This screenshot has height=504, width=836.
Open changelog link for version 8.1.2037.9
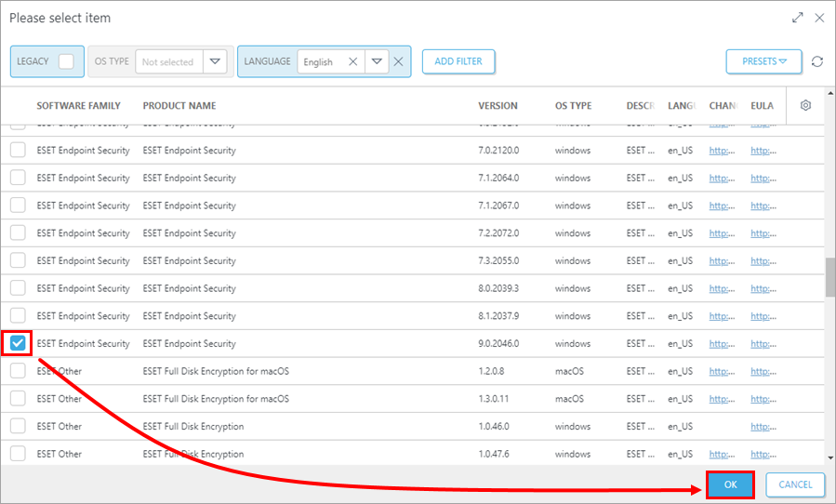[x=722, y=316]
